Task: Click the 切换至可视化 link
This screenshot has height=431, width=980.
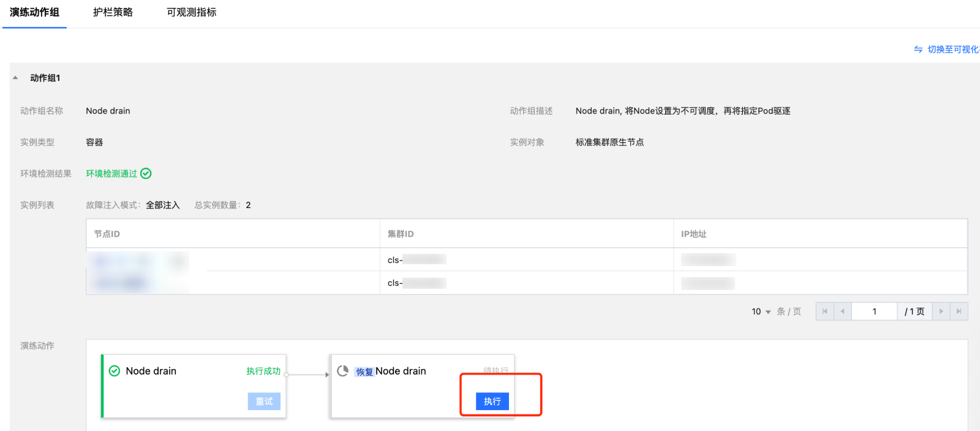Action: (x=953, y=49)
